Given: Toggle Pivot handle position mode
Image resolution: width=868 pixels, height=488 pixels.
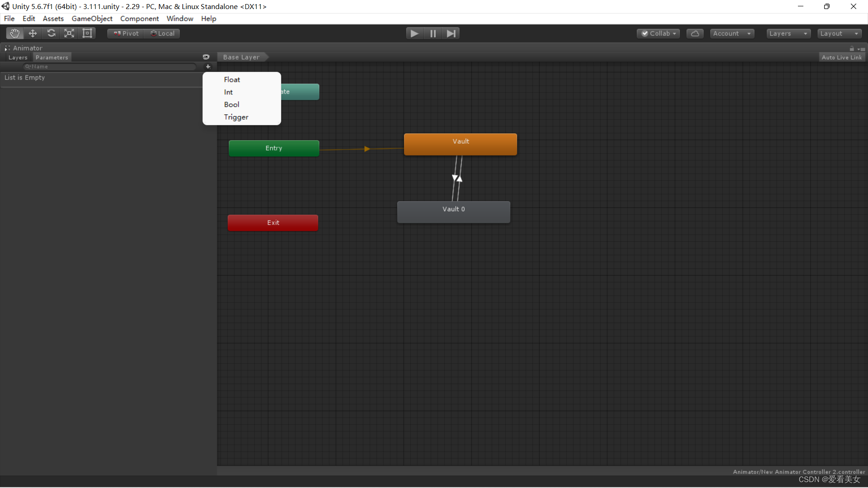Looking at the screenshot, I should click(126, 33).
